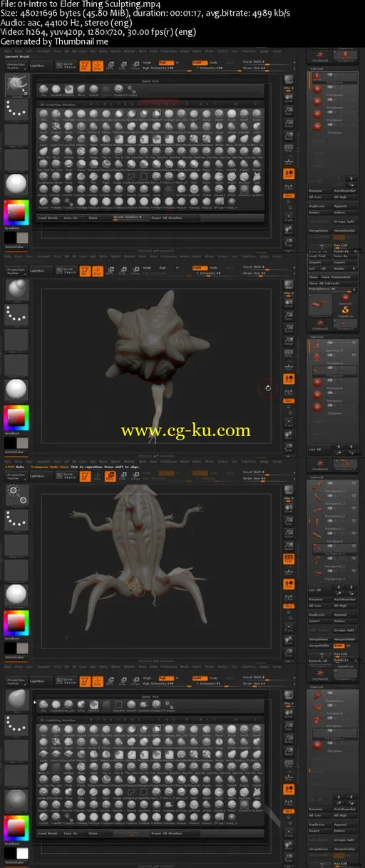Click the current brush thumbnail in the first frame
The height and width of the screenshot is (868, 365).
point(16,84)
